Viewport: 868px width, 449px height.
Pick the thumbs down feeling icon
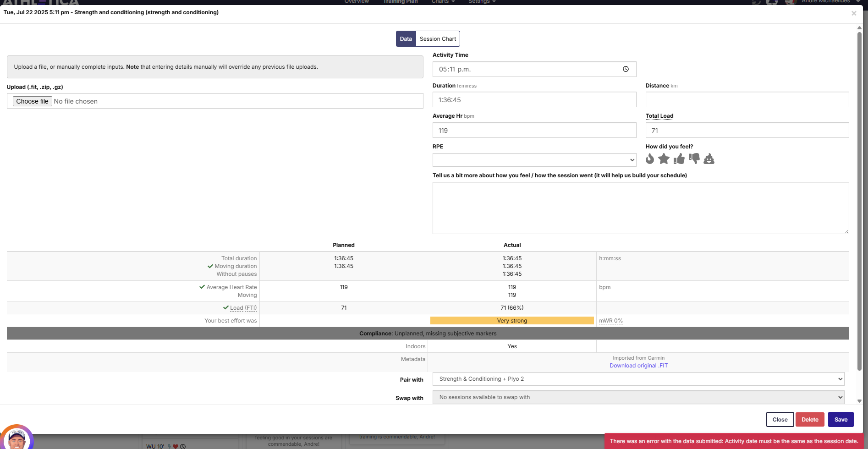click(x=694, y=159)
